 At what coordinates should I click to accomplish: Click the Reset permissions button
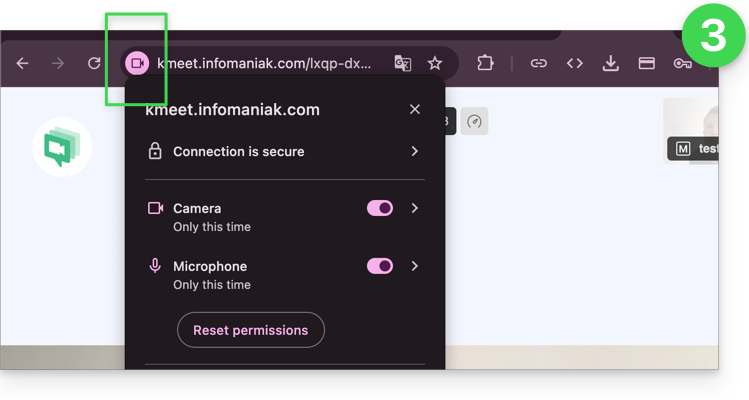pos(251,330)
